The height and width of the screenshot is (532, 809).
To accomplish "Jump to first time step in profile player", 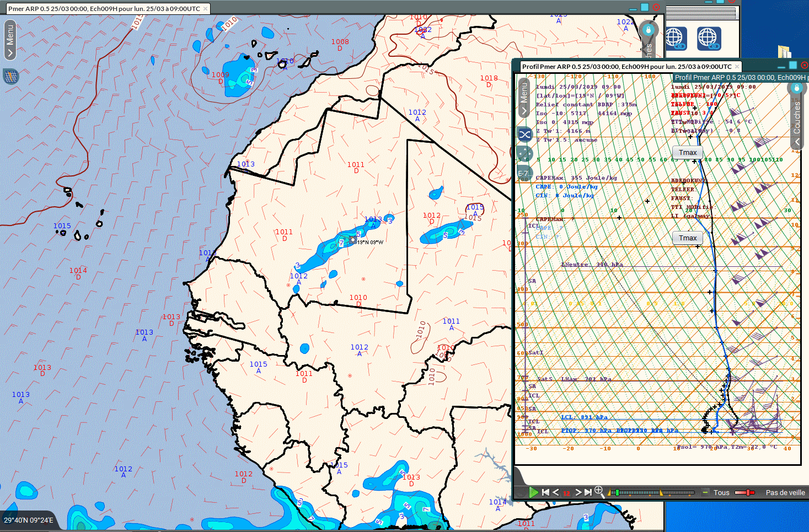I will [545, 492].
